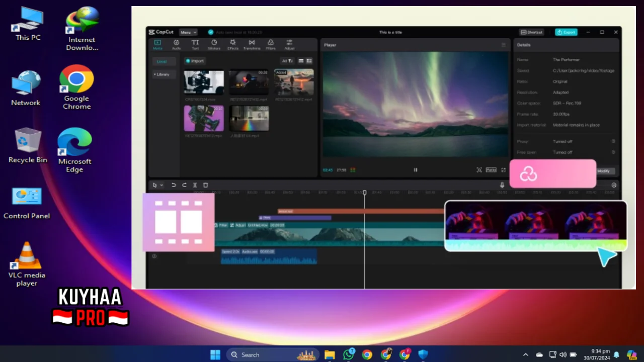This screenshot has width=644, height=362.
Task: Select the black-and-white camera clip thumbnail
Action: tap(204, 82)
